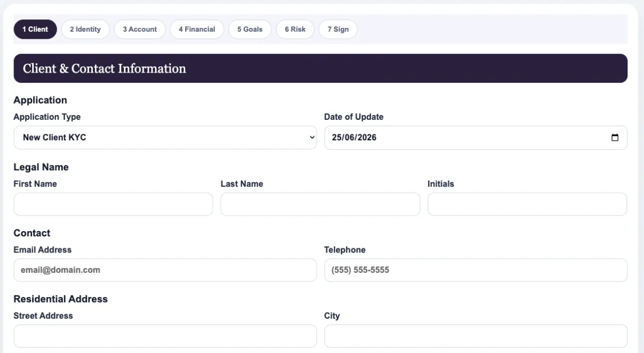644x353 pixels.
Task: Click the Initials label
Action: 441,184
